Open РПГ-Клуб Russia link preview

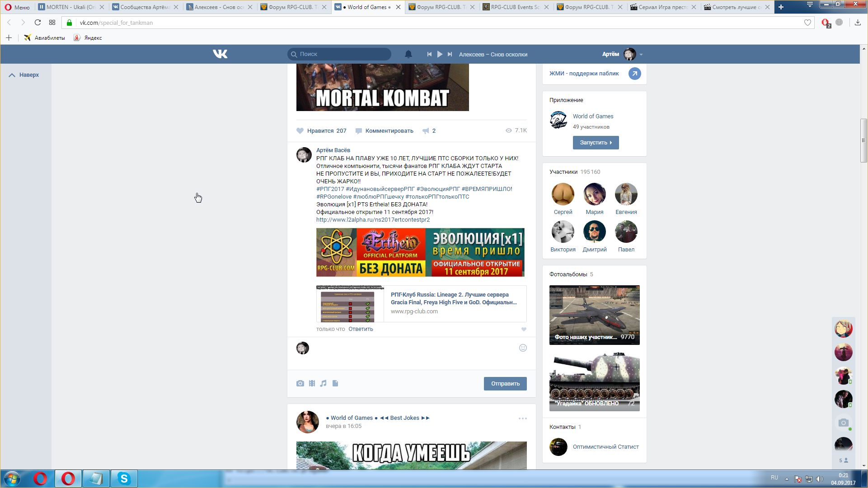tap(421, 304)
